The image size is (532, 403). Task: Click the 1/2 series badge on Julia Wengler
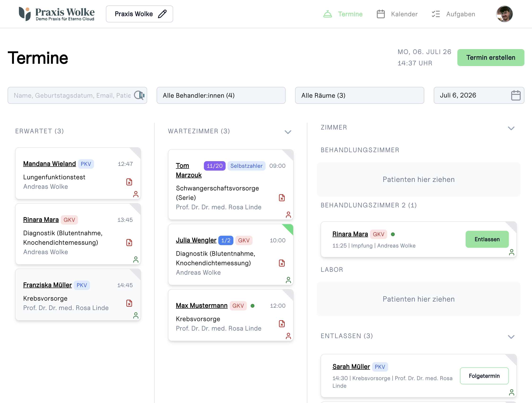(x=226, y=240)
